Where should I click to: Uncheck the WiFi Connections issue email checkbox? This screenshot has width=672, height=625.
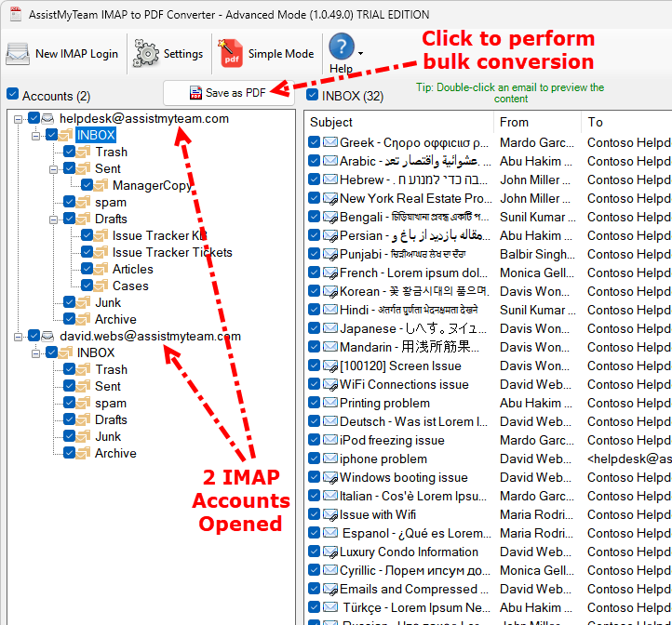click(315, 384)
